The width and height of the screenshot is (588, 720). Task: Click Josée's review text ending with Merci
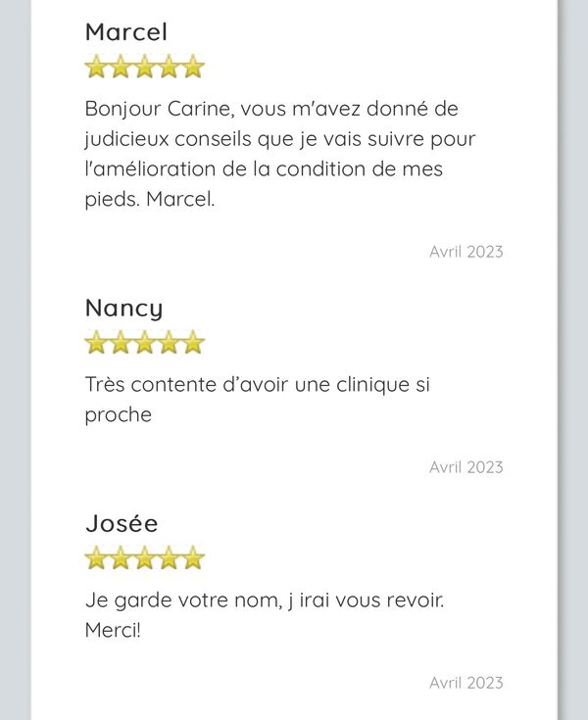[x=265, y=614]
